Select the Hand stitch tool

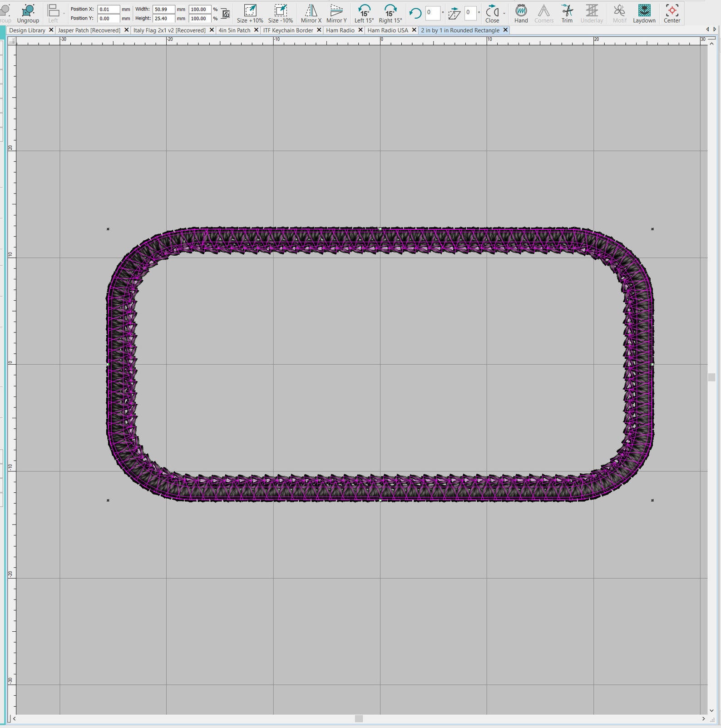click(x=521, y=14)
